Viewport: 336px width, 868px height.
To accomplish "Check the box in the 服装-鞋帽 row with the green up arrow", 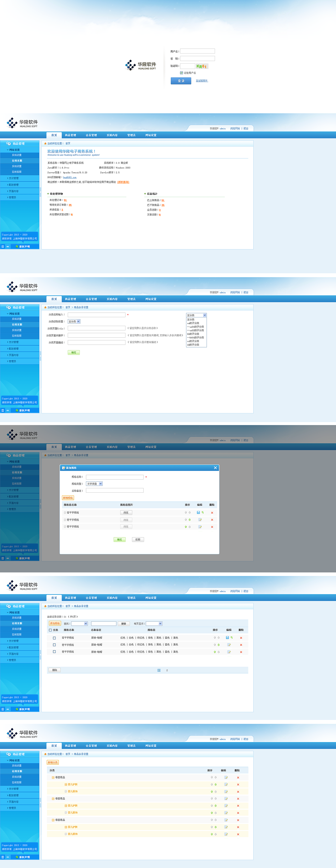I will (x=54, y=652).
